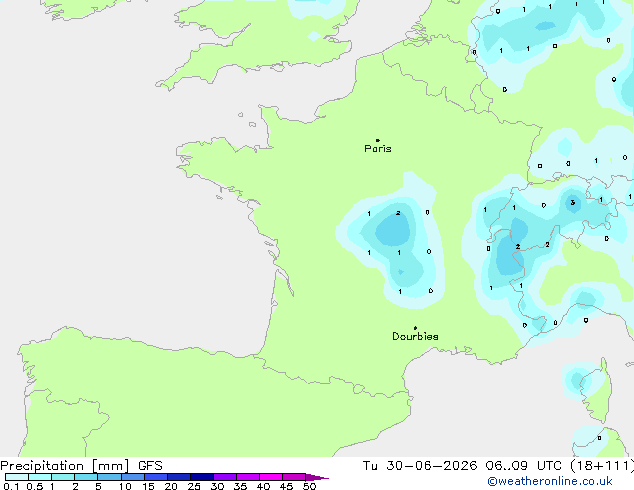
Task: Pick the 25–30 mm dark navy legend cell
Action: [x=202, y=477]
